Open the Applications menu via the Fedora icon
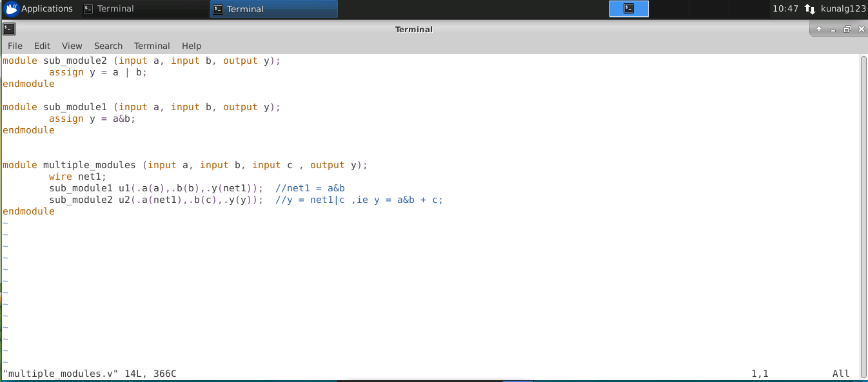868x382 pixels. (x=10, y=8)
